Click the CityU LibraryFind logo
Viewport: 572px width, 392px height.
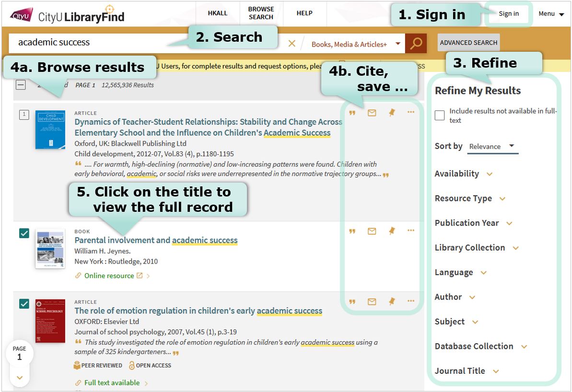(62, 14)
